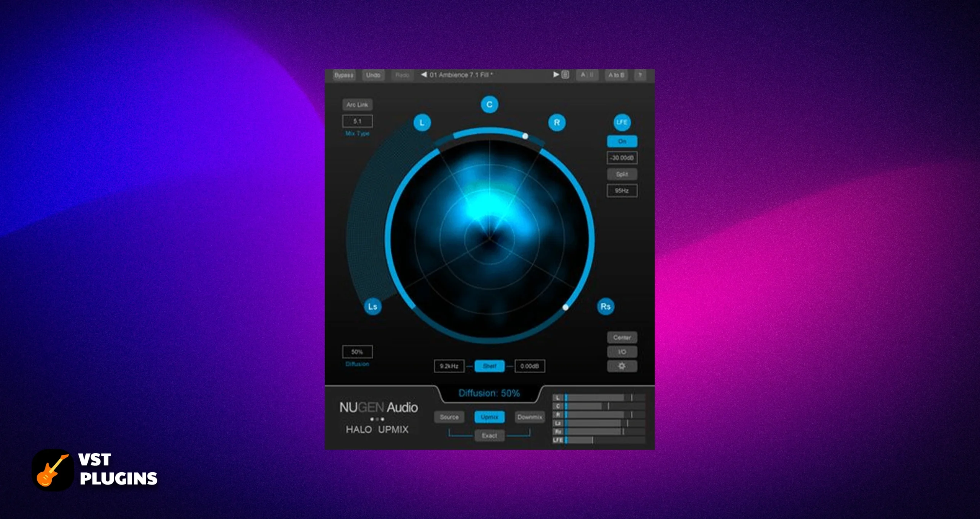Select the R right channel node
This screenshot has width=980, height=519.
tap(557, 123)
